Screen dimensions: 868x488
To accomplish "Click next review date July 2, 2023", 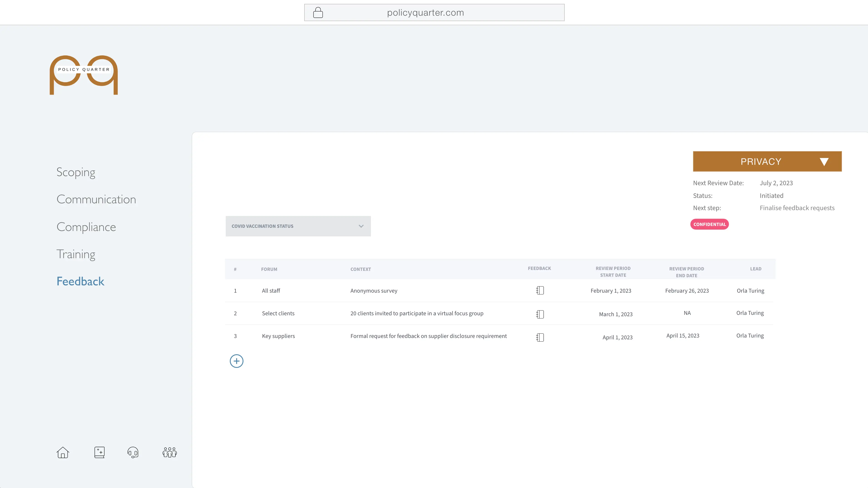I will [x=776, y=183].
